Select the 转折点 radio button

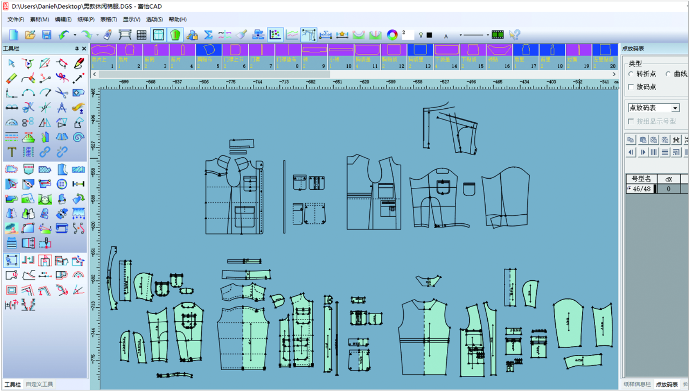coord(631,74)
